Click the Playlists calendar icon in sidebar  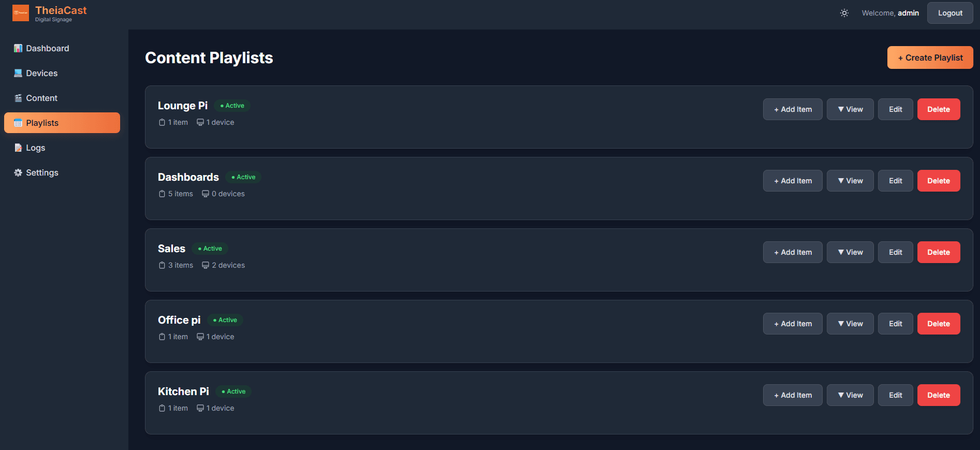18,123
